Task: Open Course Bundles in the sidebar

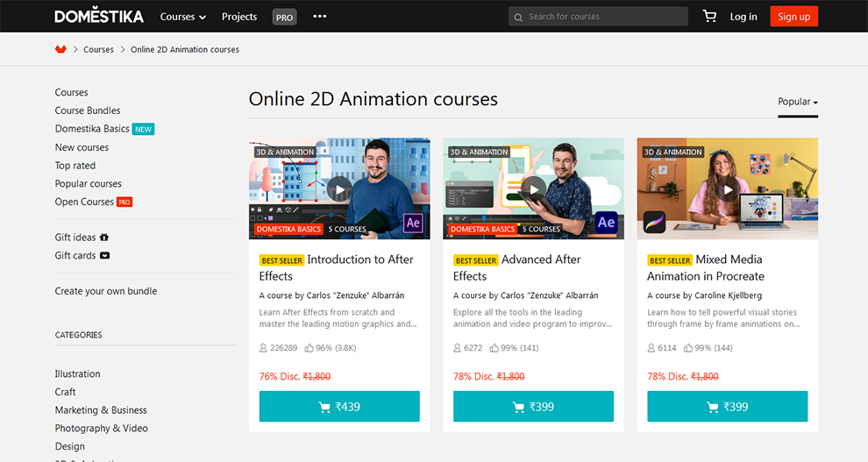Action: coord(88,110)
